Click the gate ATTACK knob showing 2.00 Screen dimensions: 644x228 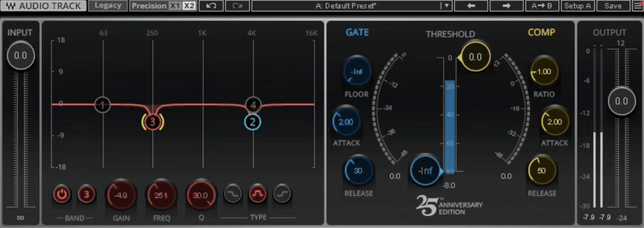[346, 122]
